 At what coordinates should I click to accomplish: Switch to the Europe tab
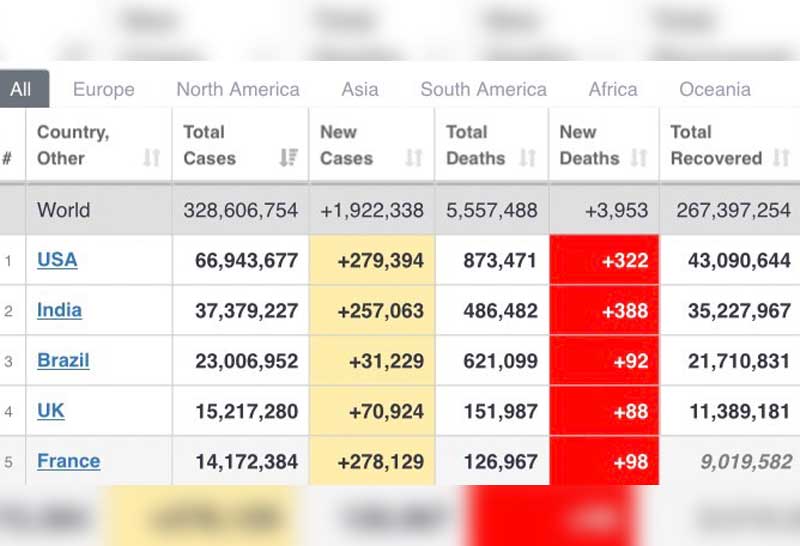coord(103,89)
